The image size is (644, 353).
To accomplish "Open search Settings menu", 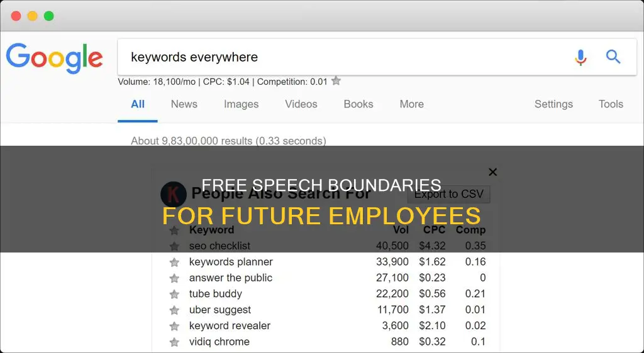I will (553, 104).
